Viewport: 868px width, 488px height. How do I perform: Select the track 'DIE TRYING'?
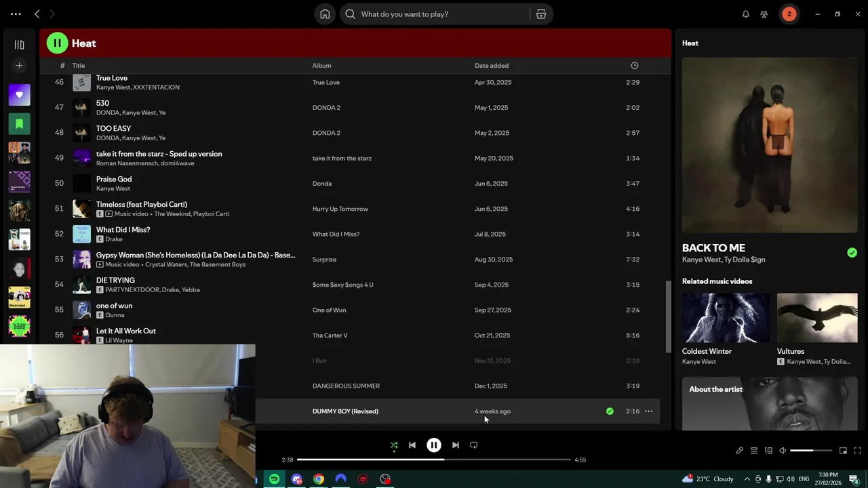point(115,280)
